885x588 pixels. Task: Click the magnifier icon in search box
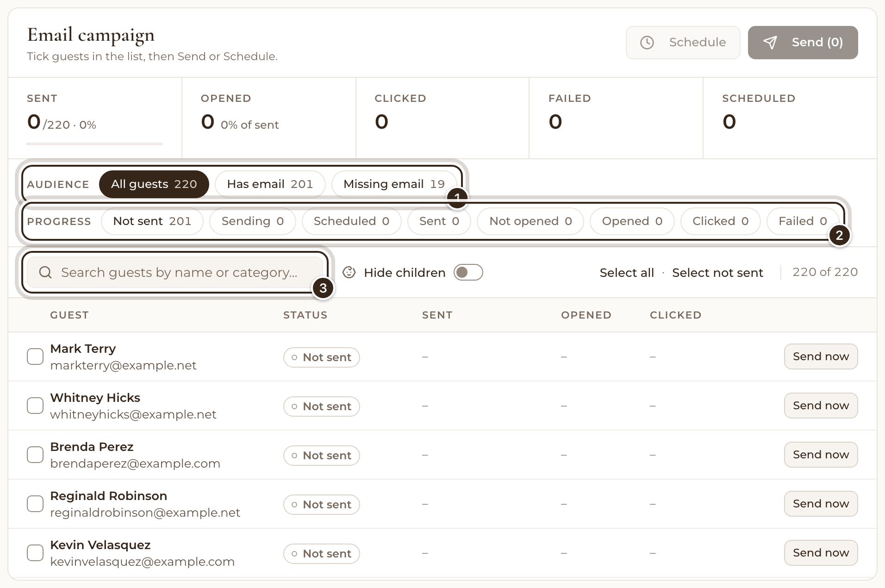[45, 272]
